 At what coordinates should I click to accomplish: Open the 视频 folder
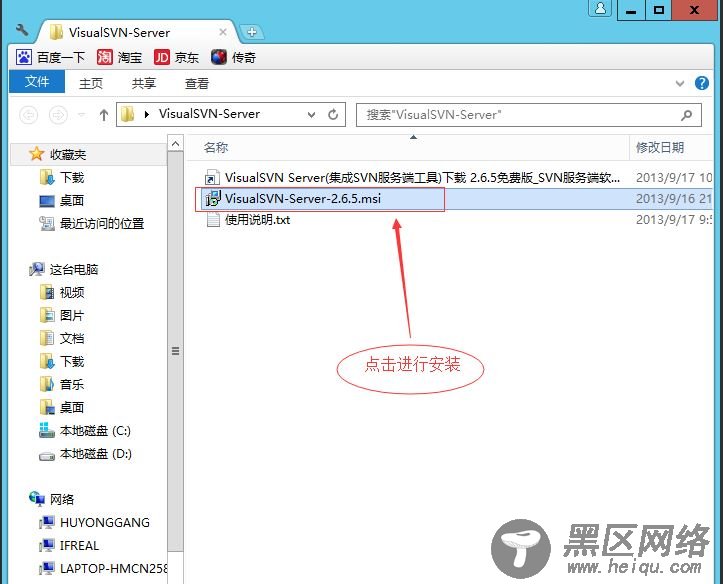(62, 292)
